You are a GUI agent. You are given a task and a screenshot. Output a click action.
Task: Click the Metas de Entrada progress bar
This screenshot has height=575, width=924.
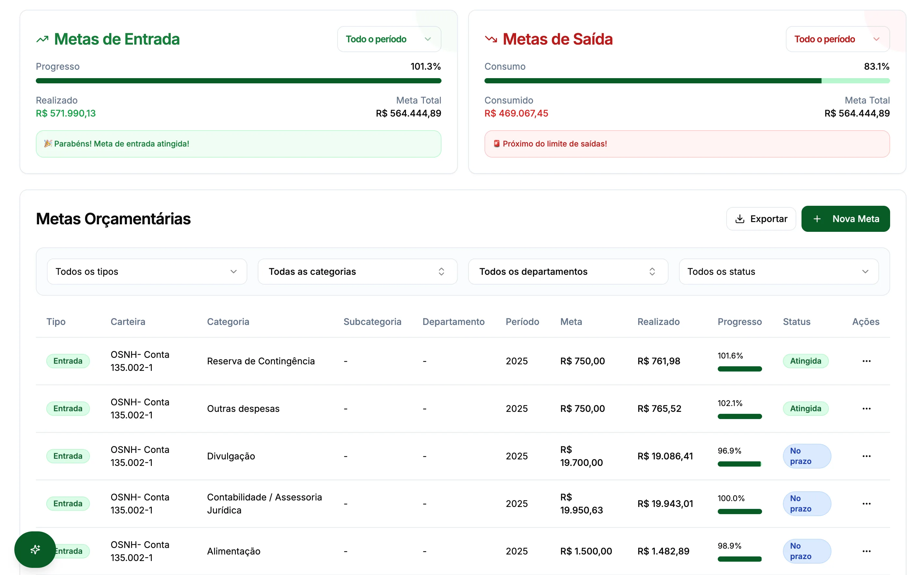pos(238,81)
